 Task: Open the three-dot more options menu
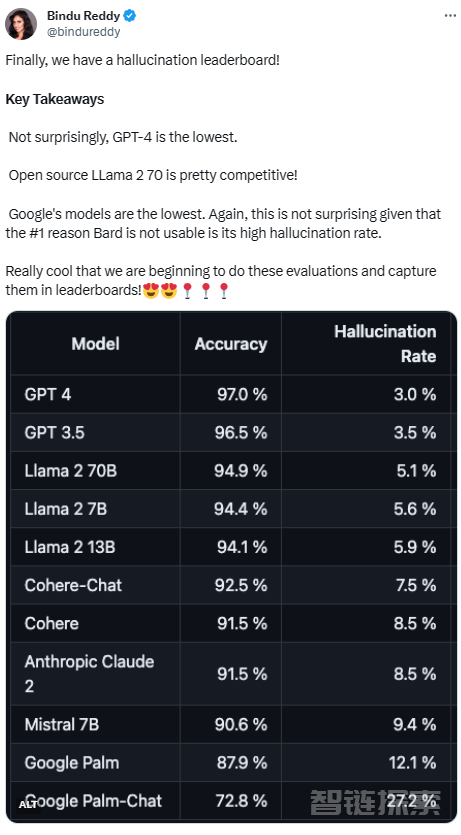tap(450, 16)
